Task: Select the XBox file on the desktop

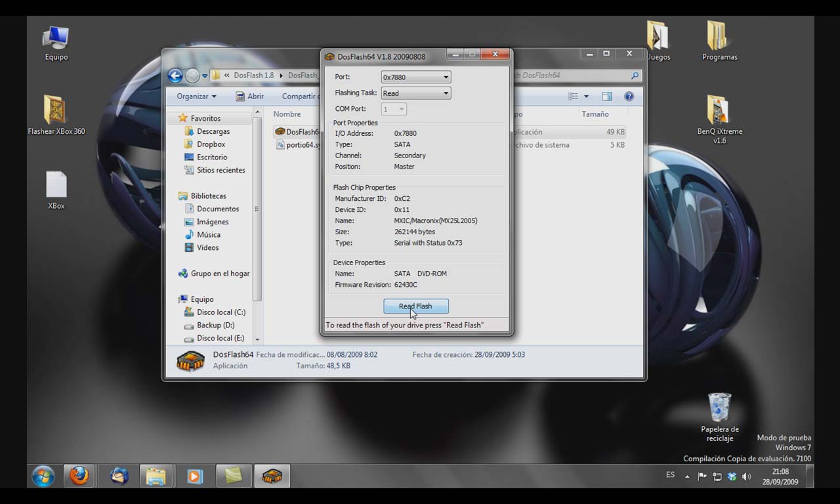Action: tap(56, 190)
